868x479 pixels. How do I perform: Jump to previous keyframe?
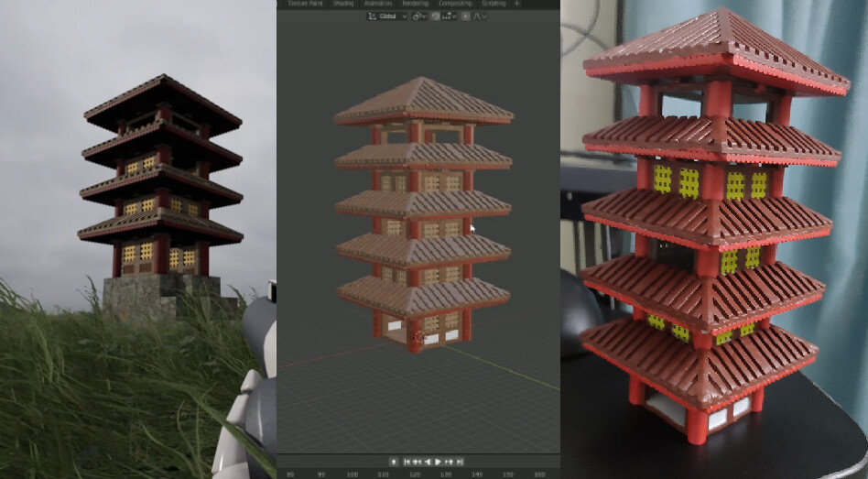(x=417, y=462)
